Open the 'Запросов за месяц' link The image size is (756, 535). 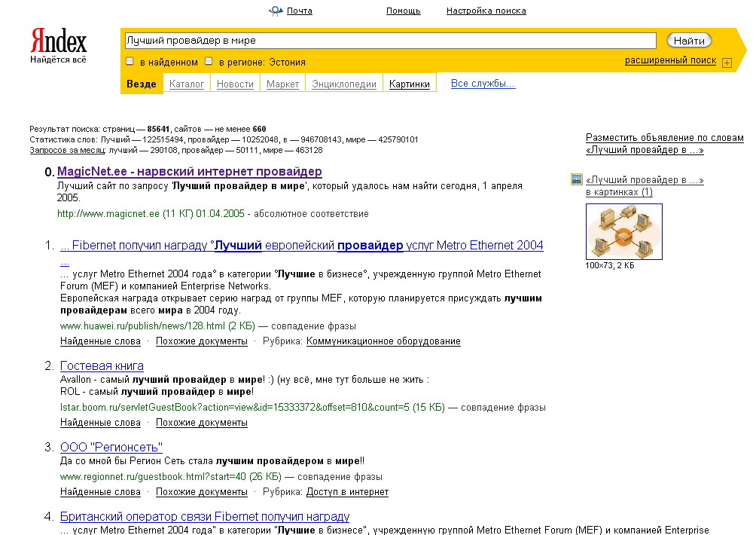[67, 150]
